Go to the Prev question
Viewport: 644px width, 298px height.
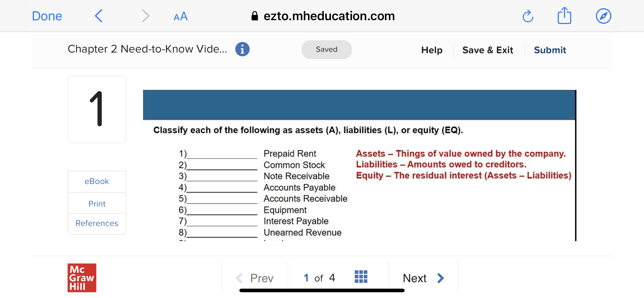(255, 278)
